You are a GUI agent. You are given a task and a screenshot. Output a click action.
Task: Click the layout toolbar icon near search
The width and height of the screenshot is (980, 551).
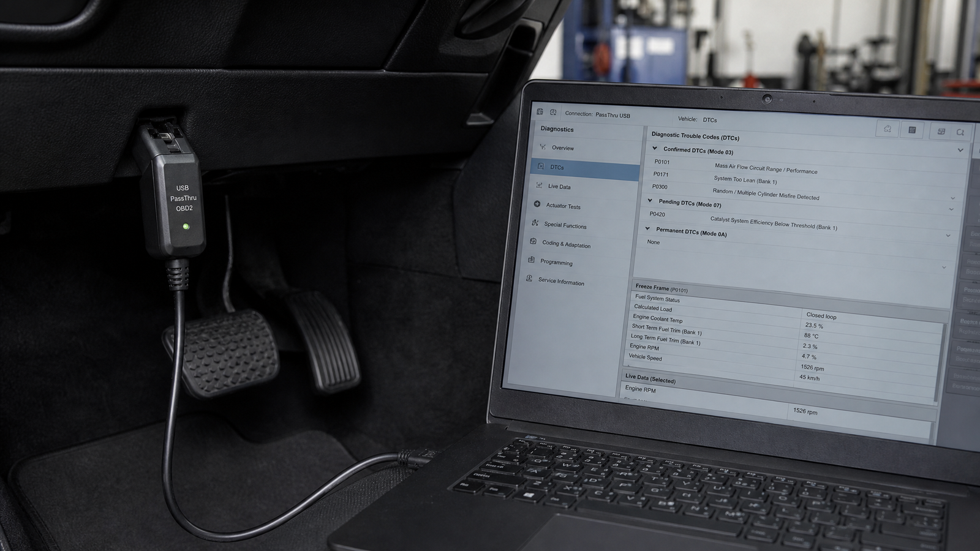click(941, 131)
